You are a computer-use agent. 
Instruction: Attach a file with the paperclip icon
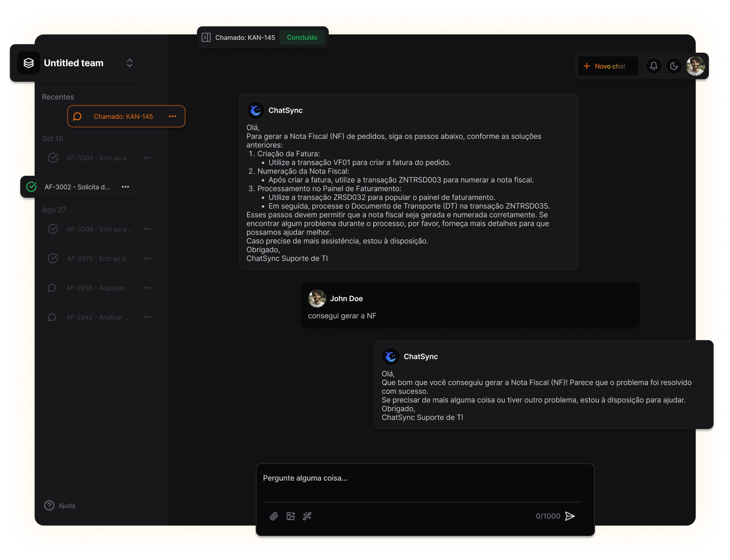(274, 516)
